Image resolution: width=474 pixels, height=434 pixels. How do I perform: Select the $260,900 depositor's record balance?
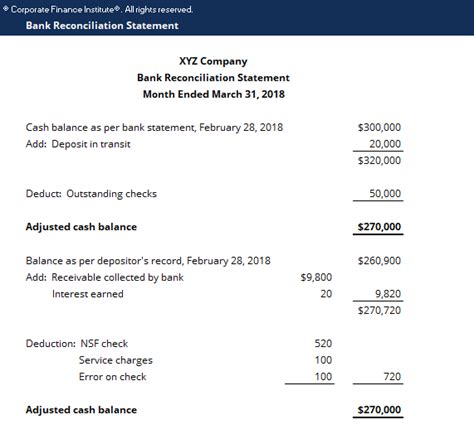379,260
